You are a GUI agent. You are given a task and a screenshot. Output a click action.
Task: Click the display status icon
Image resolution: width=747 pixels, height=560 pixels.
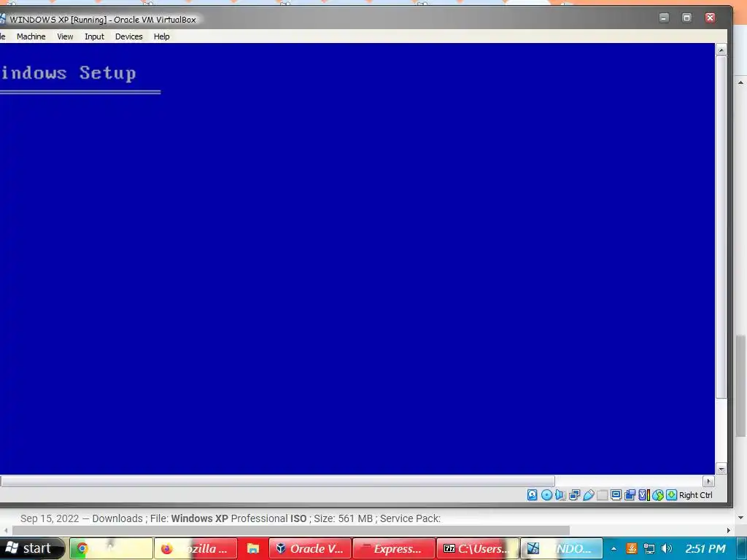pos(616,495)
